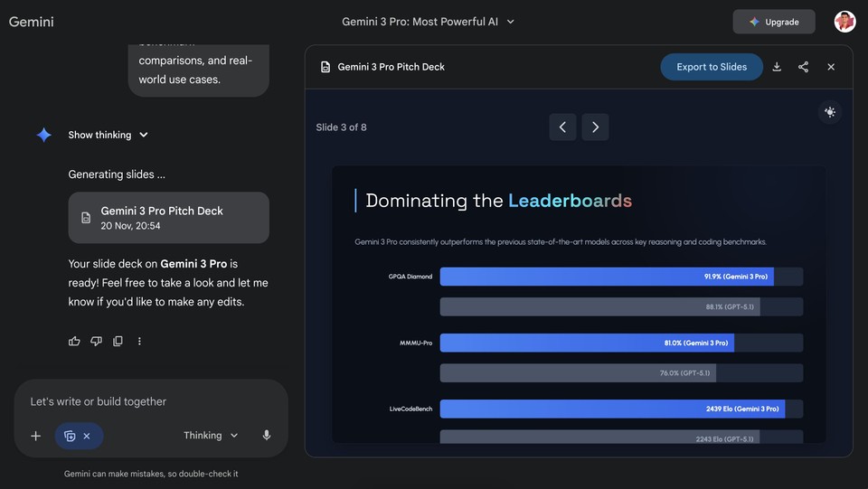Share the pitch deck

tap(803, 67)
